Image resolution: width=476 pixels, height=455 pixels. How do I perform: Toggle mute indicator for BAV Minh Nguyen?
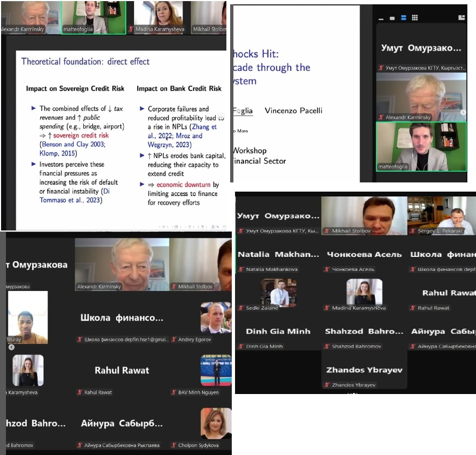(174, 392)
